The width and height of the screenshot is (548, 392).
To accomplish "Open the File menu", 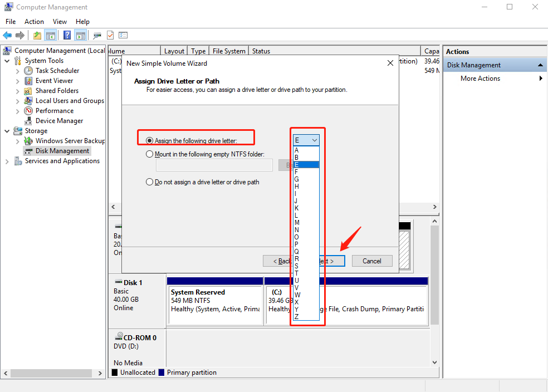I will (11, 22).
